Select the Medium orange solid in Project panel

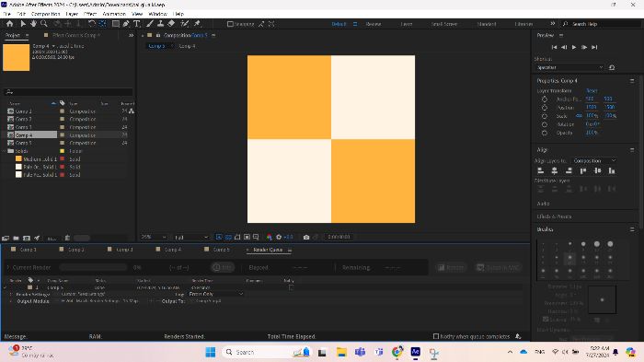[x=40, y=159]
